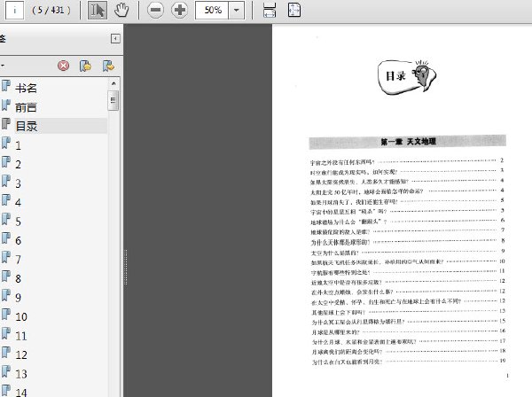Zoom out with the minus button

coord(155,10)
